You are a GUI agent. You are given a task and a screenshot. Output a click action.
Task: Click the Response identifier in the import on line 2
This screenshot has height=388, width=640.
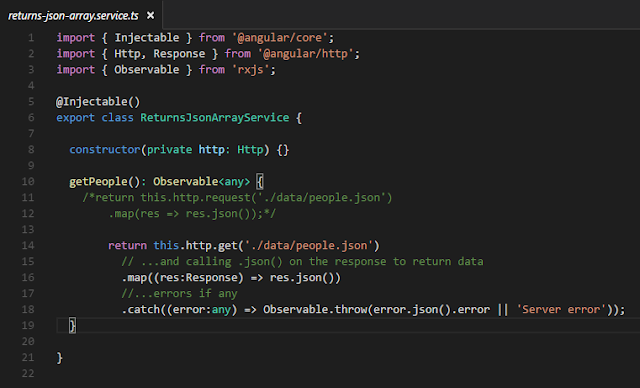point(179,54)
